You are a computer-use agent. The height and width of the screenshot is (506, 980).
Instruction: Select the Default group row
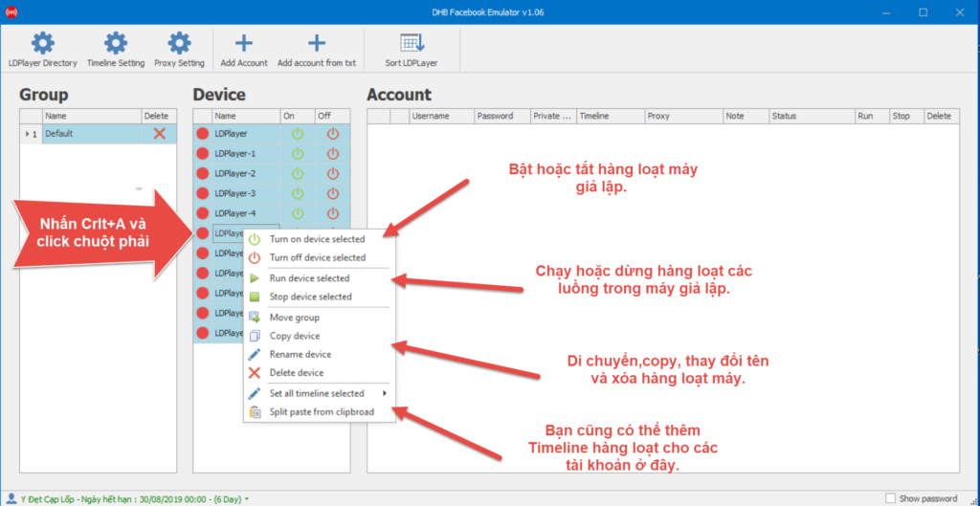point(99,134)
